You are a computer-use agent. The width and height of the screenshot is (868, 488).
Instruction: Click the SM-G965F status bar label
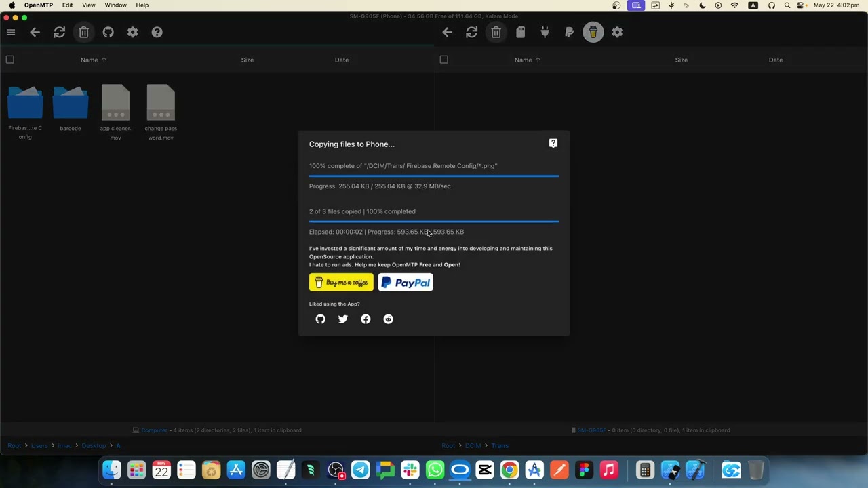pos(592,430)
